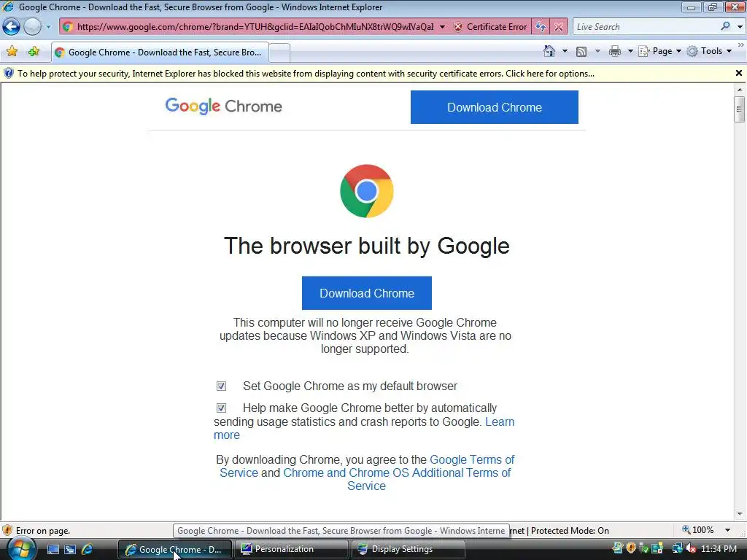Stop loading with the red X icon
The image size is (747, 560).
pyautogui.click(x=559, y=27)
